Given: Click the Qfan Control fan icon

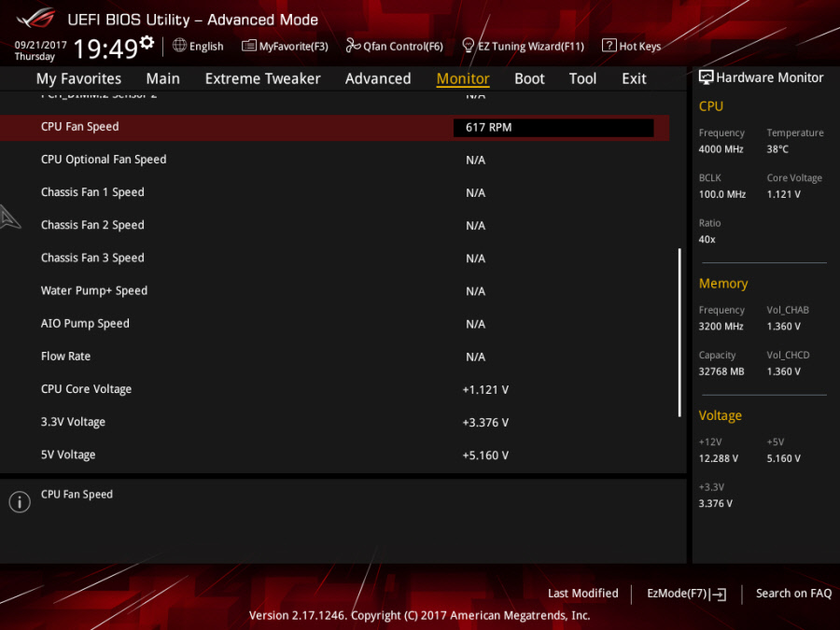Looking at the screenshot, I should 353,46.
